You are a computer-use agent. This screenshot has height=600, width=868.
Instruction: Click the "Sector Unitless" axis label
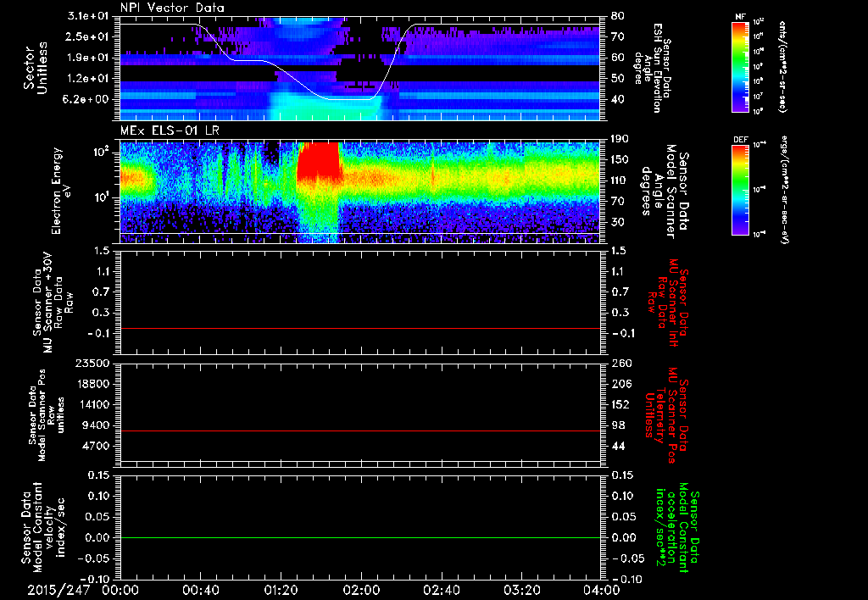pos(35,68)
